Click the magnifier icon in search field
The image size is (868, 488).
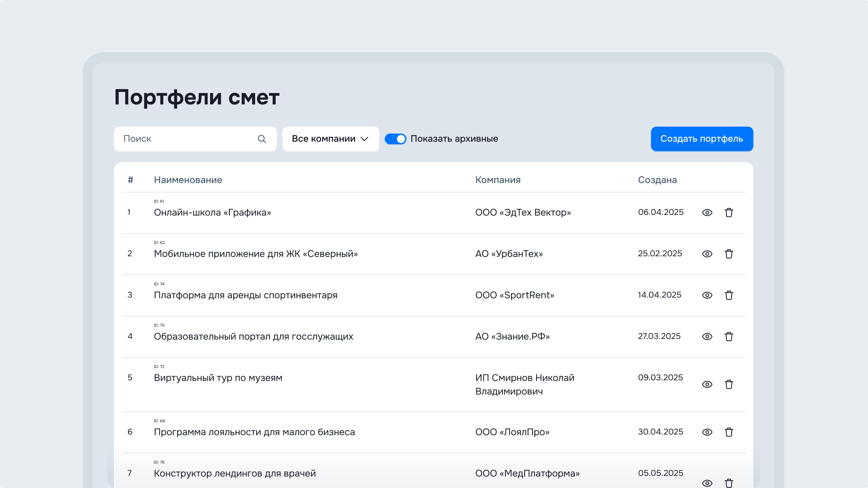[262, 139]
